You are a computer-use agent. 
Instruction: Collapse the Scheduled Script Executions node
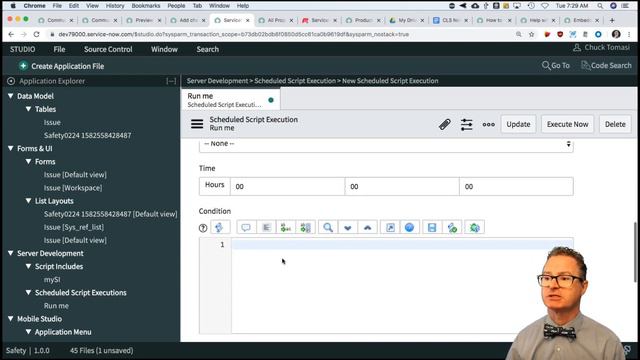coord(28,292)
